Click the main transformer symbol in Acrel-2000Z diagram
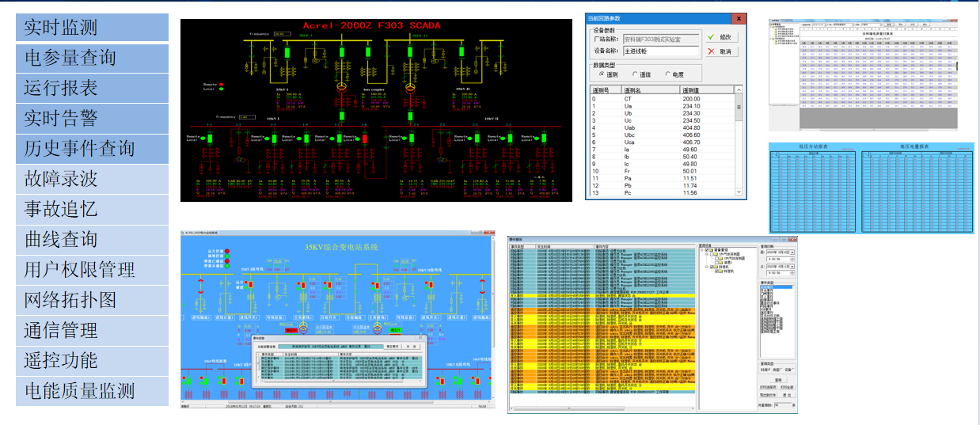 [x=340, y=87]
